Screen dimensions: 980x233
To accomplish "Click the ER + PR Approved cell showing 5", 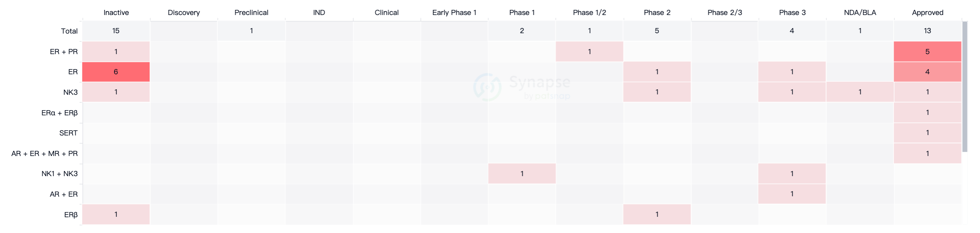I will [x=927, y=52].
